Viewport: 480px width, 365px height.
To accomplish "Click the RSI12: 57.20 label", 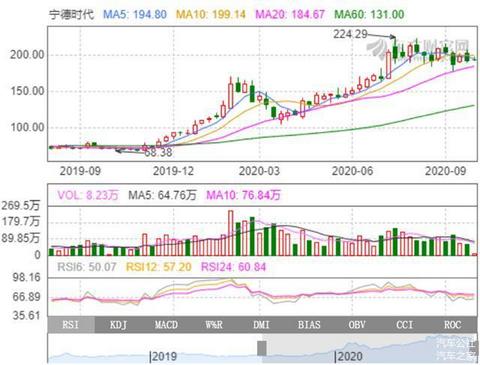I will click(159, 267).
